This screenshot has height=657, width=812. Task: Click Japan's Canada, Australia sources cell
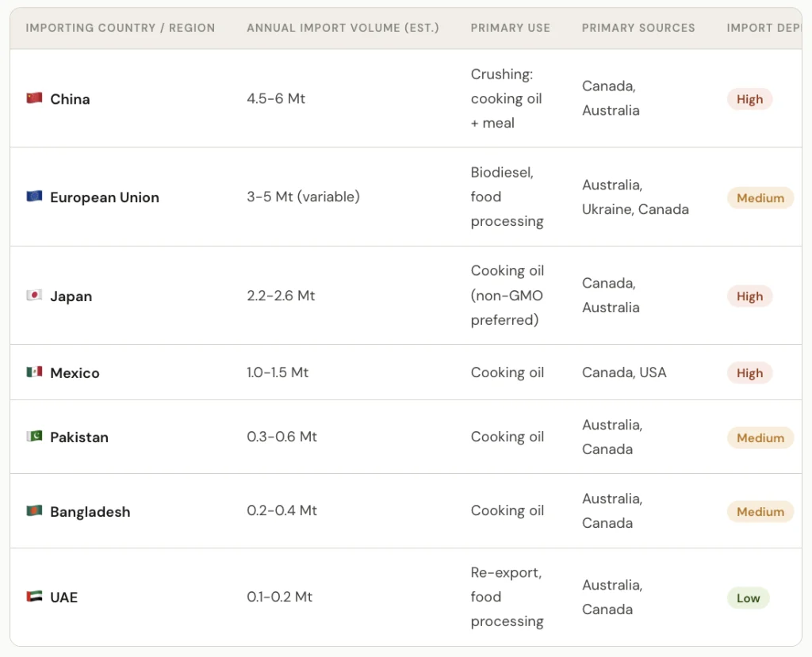click(611, 295)
